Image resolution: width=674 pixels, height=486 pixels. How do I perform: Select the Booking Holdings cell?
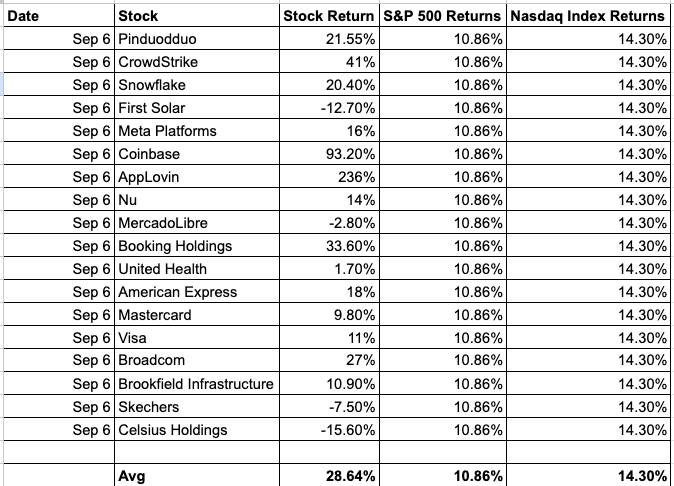coord(197,246)
